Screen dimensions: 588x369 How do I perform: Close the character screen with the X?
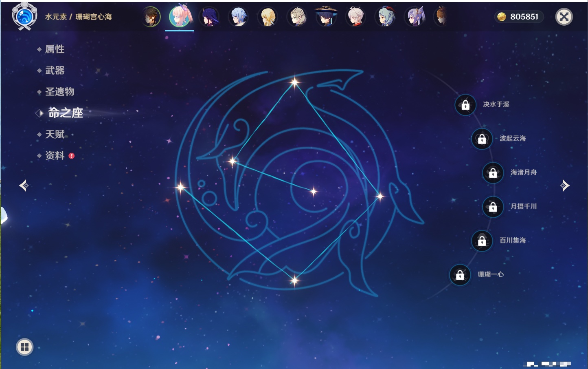pos(564,17)
